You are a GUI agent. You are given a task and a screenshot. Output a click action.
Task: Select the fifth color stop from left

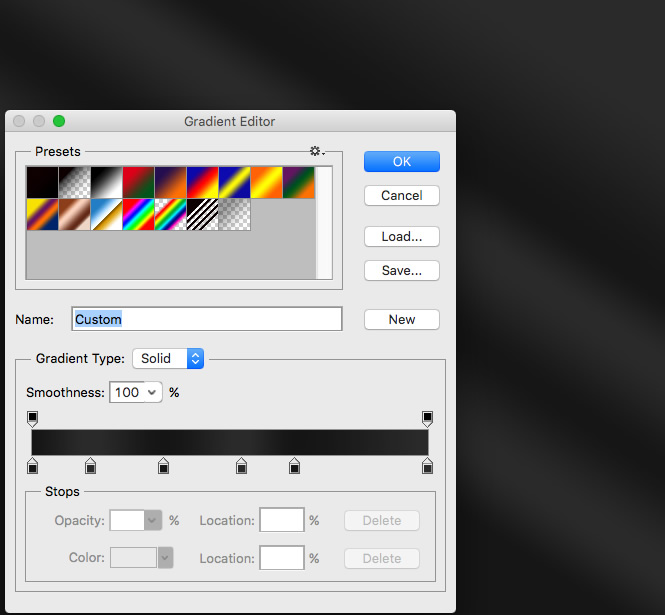coord(294,466)
